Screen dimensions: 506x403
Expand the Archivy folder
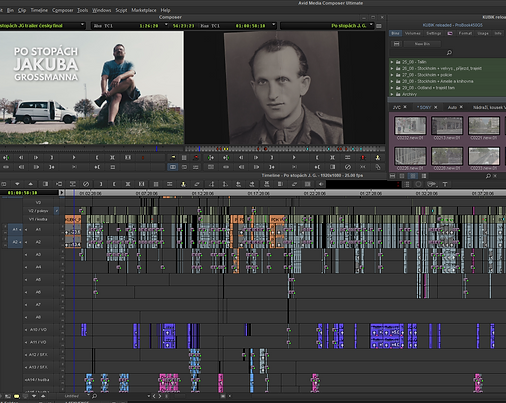coord(392,94)
